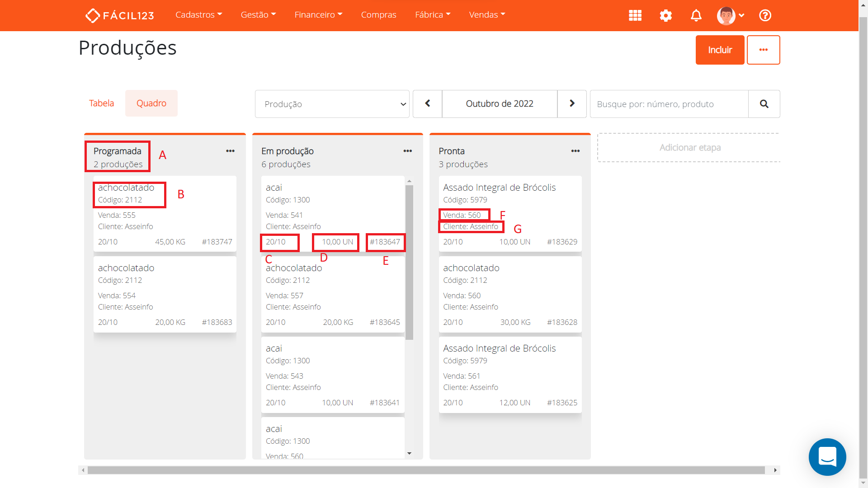Go to next month arrow
868x488 pixels.
coord(572,104)
